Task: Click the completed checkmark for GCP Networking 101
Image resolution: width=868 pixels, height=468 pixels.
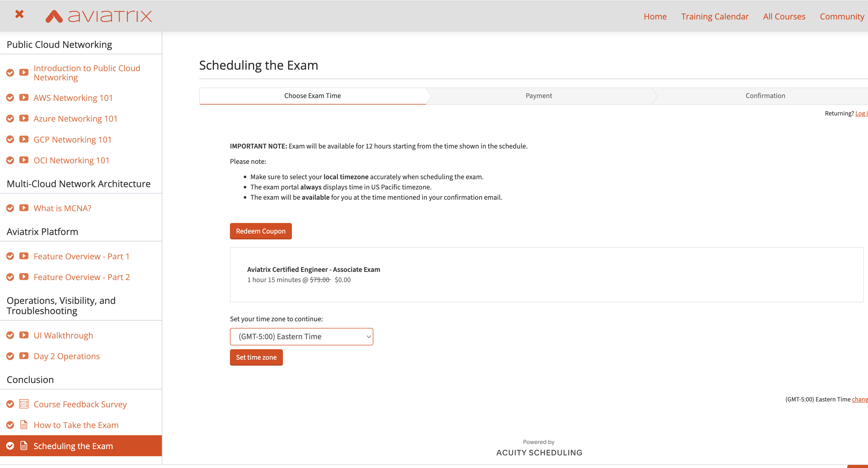Action: (x=10, y=140)
